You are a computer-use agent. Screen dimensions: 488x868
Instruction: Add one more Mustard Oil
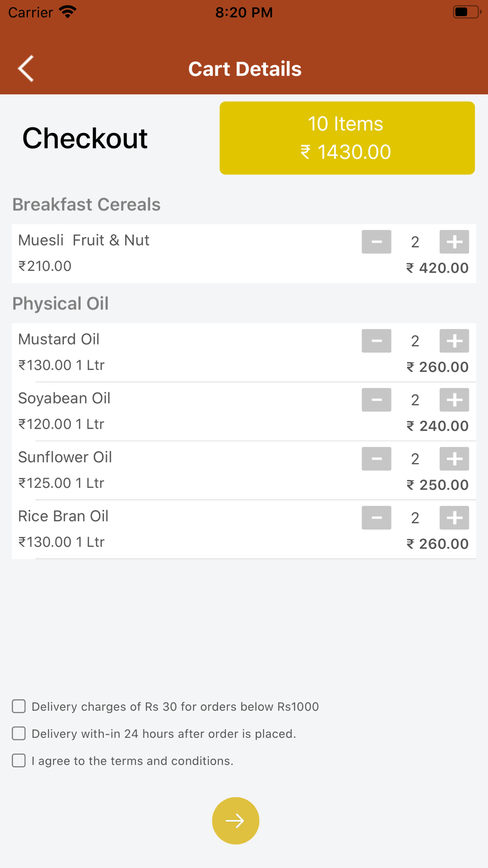(454, 341)
